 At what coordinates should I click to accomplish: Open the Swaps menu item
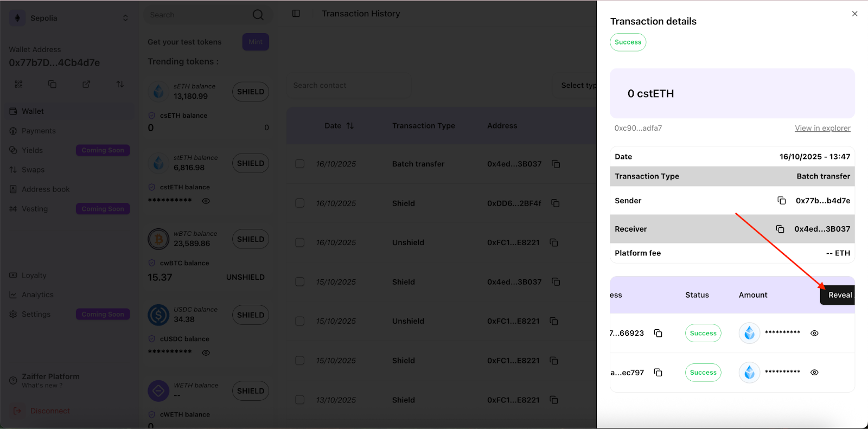[69, 170]
